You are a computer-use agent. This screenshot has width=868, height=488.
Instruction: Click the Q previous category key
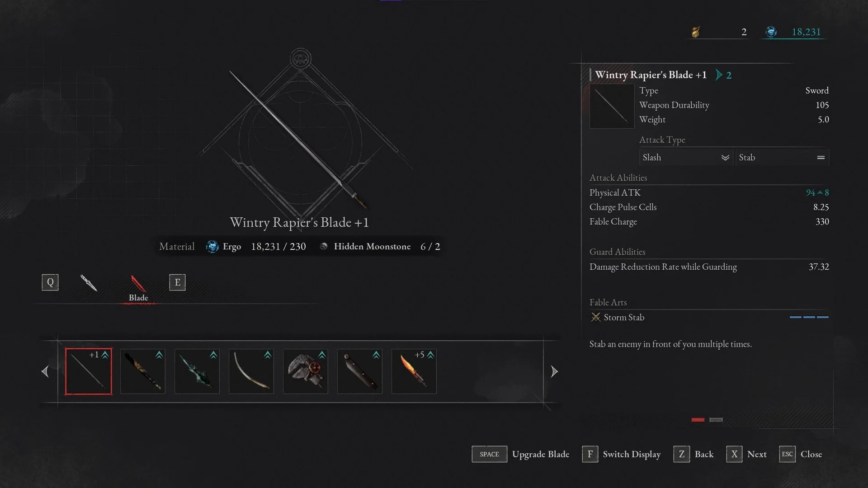point(50,282)
